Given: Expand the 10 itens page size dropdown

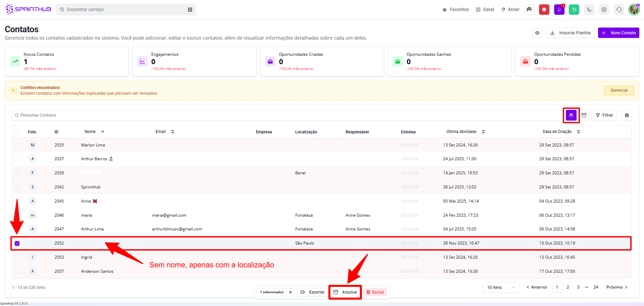Looking at the screenshot, I should [x=501, y=287].
